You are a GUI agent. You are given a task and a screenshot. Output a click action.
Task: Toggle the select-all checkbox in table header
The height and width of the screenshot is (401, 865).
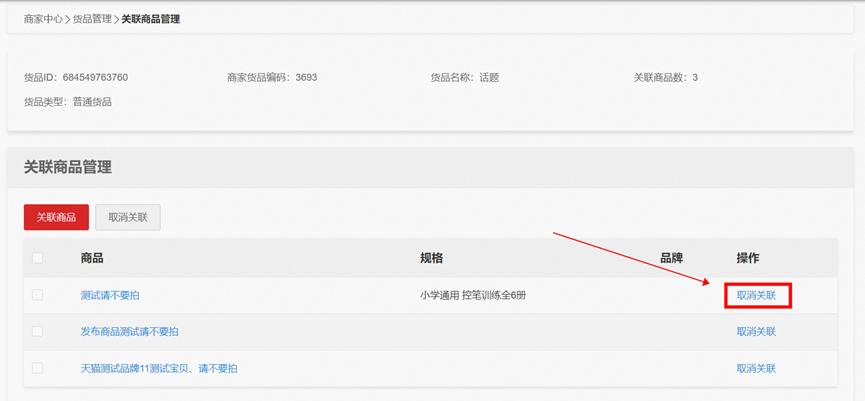[38, 258]
